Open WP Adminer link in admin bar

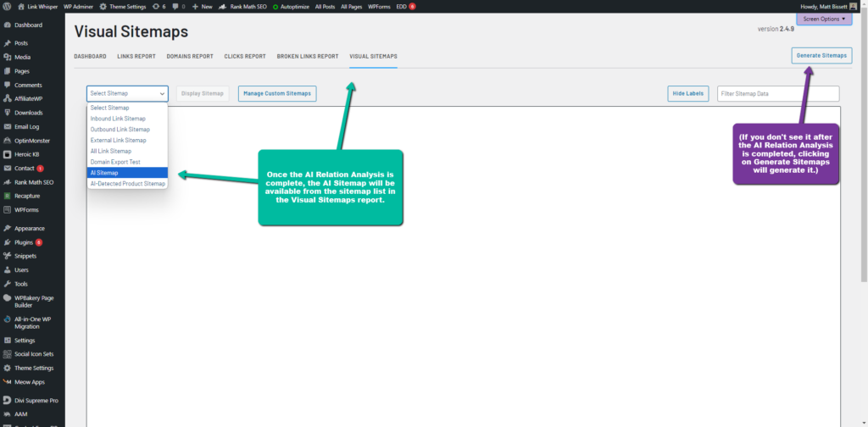79,7
